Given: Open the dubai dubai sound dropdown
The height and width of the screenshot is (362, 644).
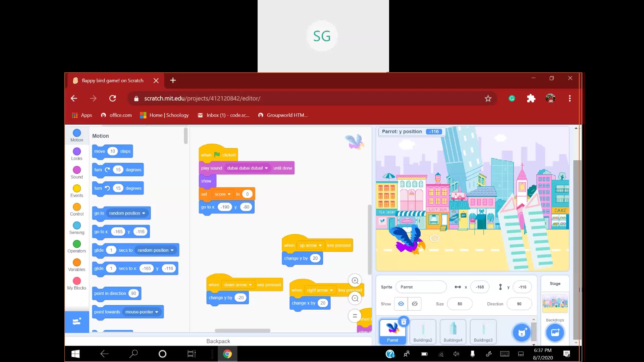Looking at the screenshot, I should point(248,168).
